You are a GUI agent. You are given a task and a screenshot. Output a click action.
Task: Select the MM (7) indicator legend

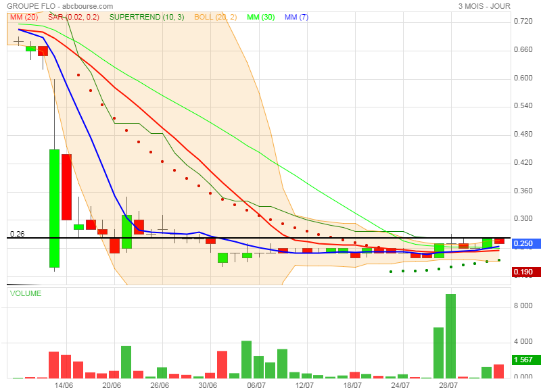pyautogui.click(x=297, y=17)
